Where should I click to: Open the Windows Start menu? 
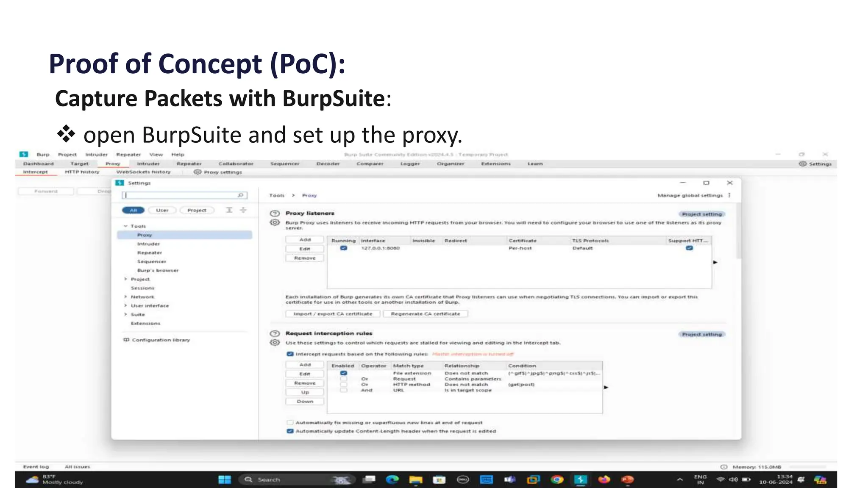[x=225, y=480]
